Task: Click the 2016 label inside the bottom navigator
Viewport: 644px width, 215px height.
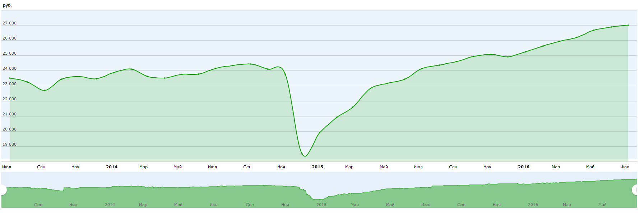Action: 533,205
